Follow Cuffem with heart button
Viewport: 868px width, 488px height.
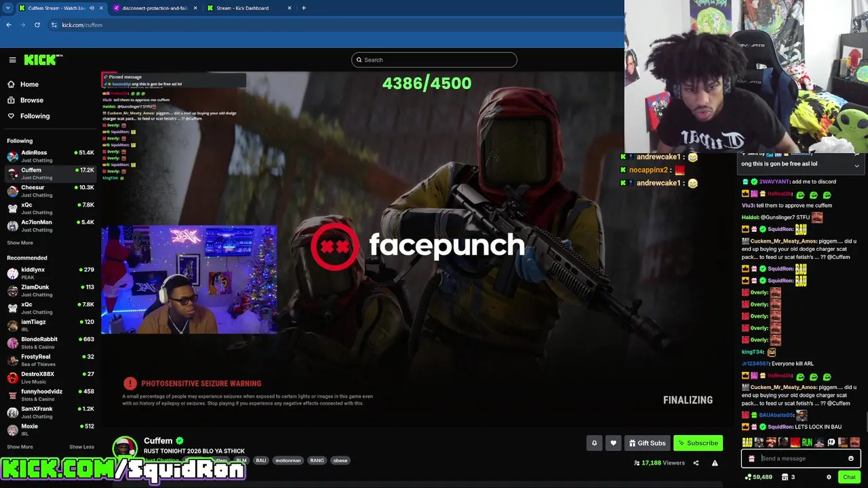click(613, 443)
